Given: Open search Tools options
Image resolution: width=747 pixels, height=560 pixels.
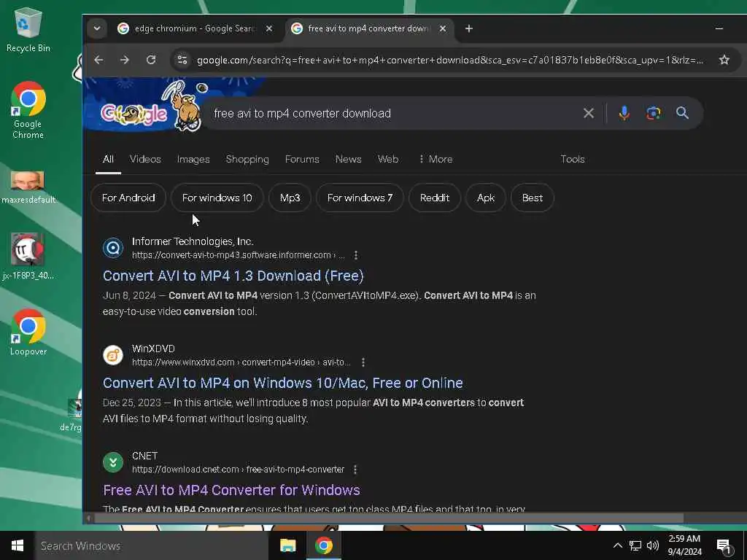Looking at the screenshot, I should pos(572,159).
